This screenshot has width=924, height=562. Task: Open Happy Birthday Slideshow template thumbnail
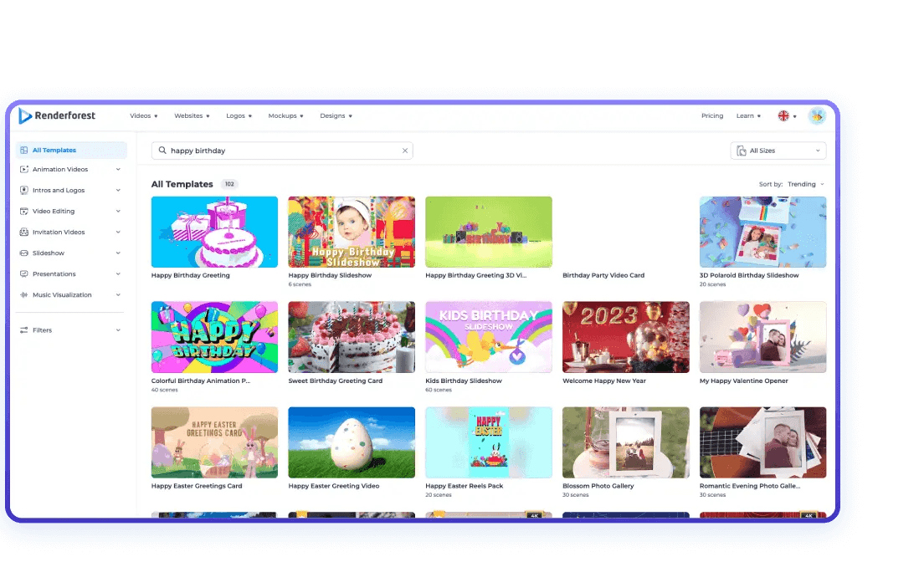[352, 232]
